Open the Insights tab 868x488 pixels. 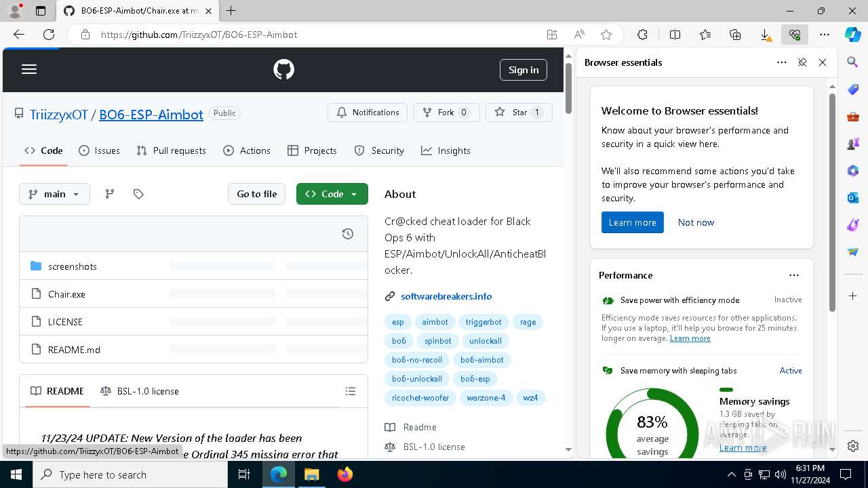point(446,150)
